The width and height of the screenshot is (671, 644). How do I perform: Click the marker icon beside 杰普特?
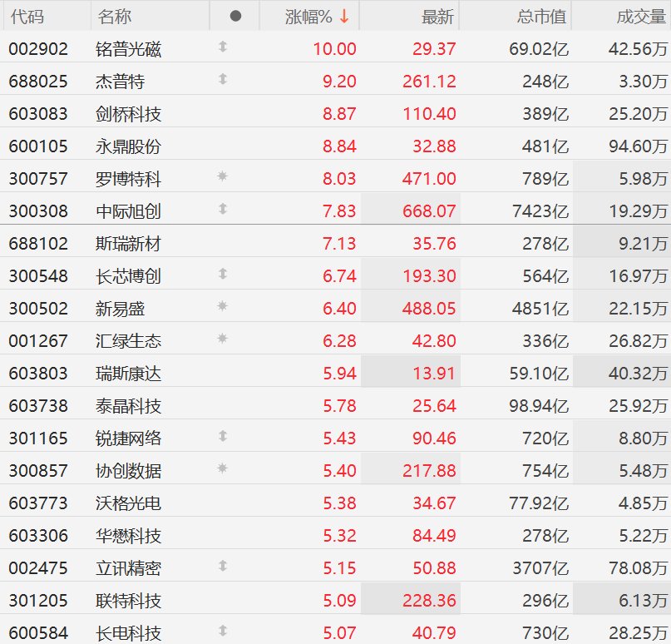(x=223, y=79)
